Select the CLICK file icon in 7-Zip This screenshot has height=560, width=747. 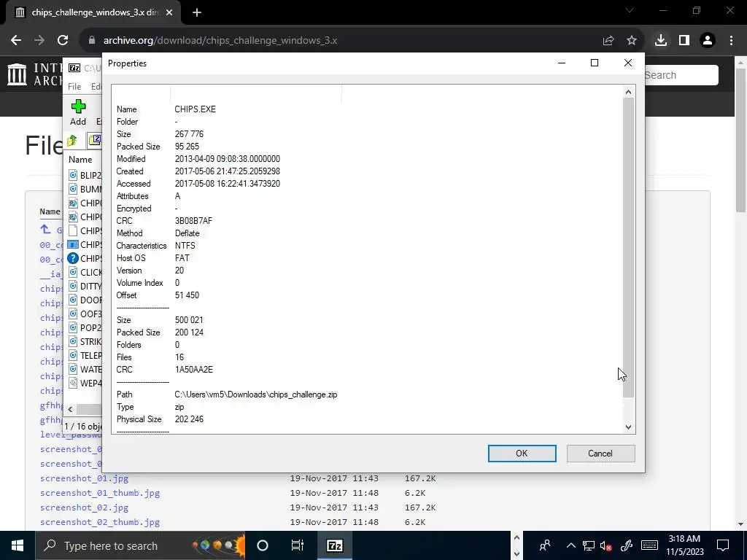point(73,273)
